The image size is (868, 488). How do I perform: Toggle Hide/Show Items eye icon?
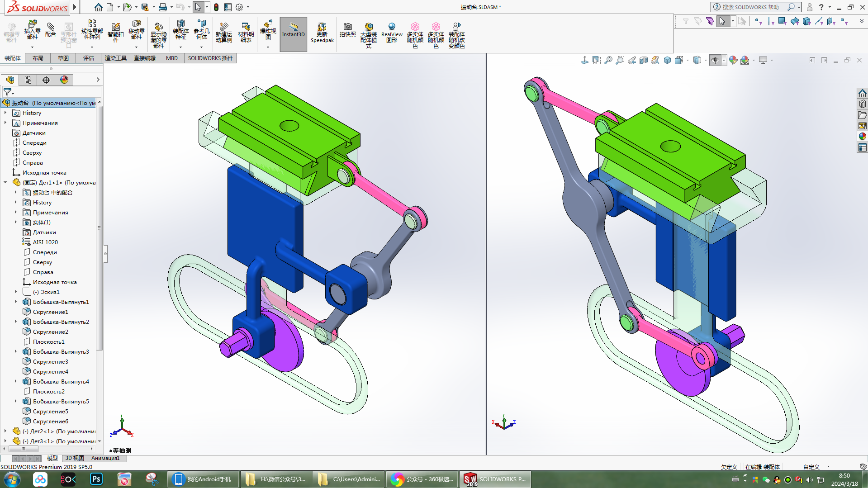click(715, 60)
